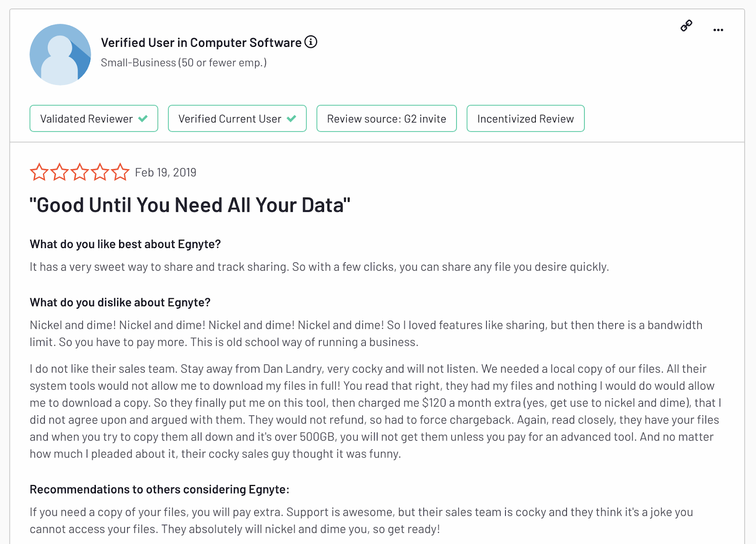The height and width of the screenshot is (544, 756).
Task: Click the info icon beside Computer Software
Action: 310,42
